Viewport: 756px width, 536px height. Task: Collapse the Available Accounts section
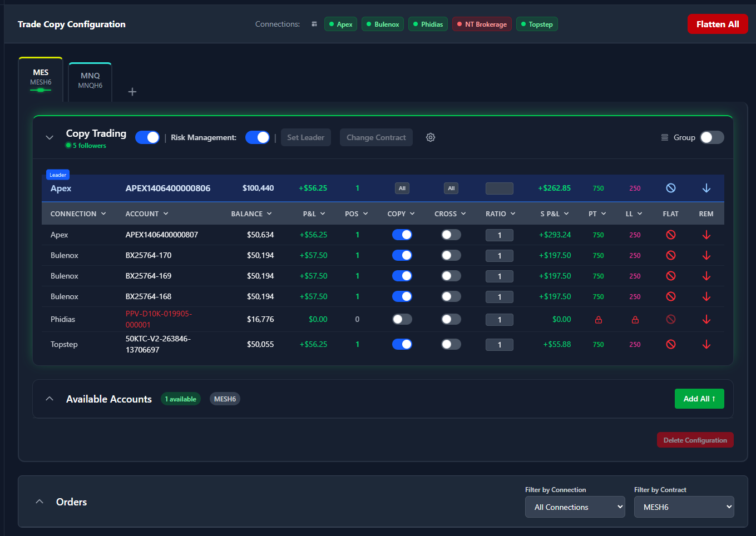pos(50,399)
